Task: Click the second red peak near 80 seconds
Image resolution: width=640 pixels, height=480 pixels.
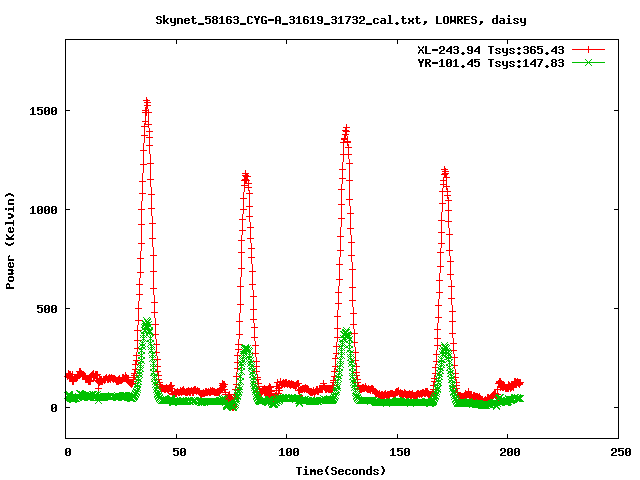Action: click(x=246, y=176)
